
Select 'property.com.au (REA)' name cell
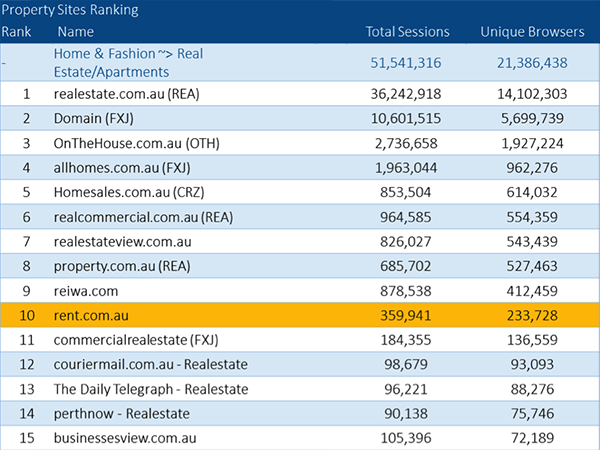point(122,266)
